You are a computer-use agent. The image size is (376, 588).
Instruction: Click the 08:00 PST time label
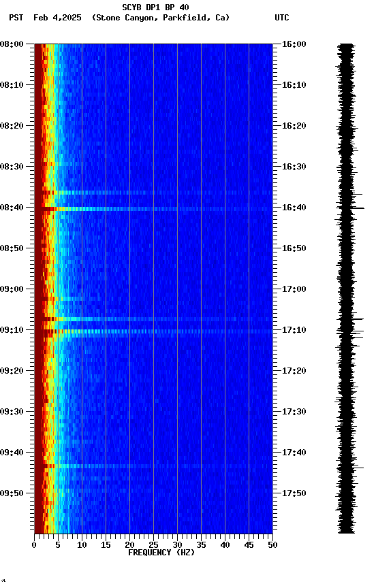[x=12, y=44]
